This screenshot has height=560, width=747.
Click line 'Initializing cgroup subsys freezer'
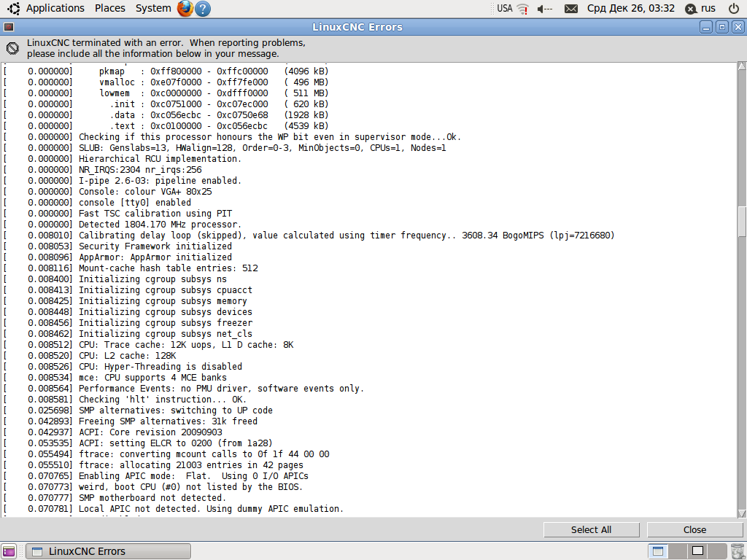pyautogui.click(x=166, y=323)
